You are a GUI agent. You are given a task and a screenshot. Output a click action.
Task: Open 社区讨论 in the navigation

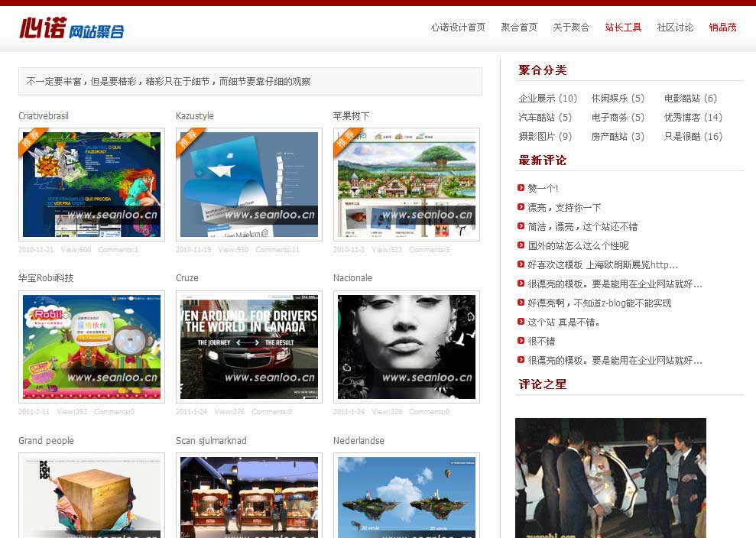click(x=675, y=28)
